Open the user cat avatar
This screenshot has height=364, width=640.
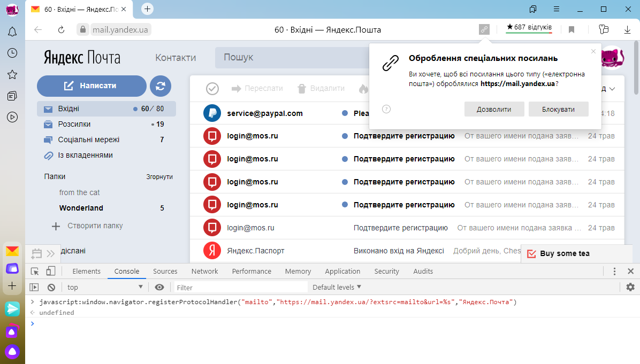(x=613, y=58)
